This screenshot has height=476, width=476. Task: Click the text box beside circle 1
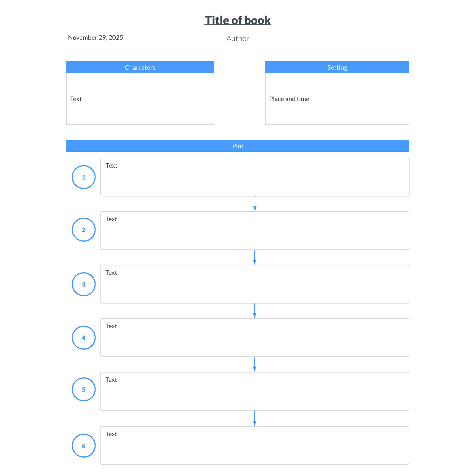click(x=255, y=177)
